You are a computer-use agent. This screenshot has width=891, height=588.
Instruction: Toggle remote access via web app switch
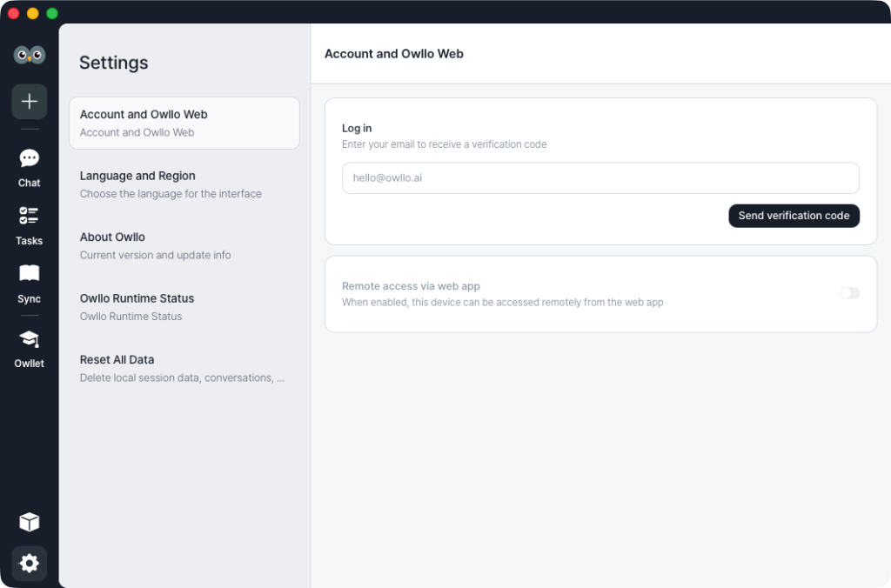click(849, 293)
